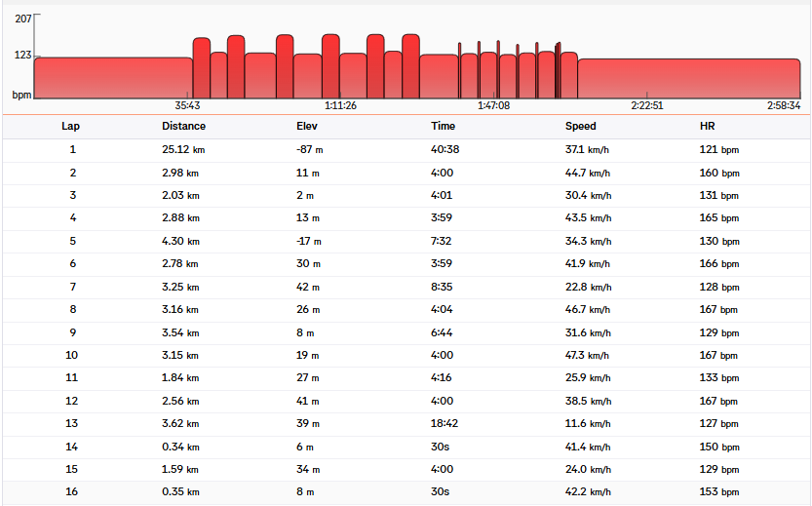Click the 11.6 km/h speed cell

[588, 424]
